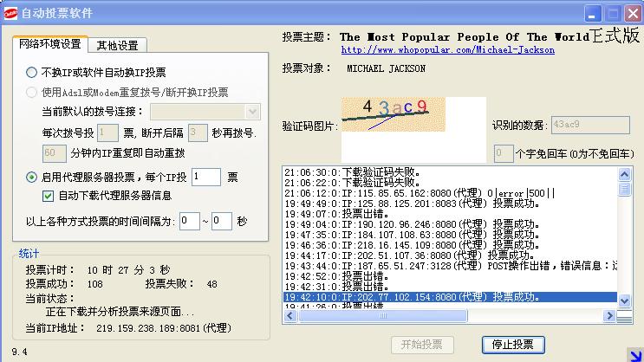
Task: Toggle 自动下载代理服务器信息 checkbox
Action: 48,196
